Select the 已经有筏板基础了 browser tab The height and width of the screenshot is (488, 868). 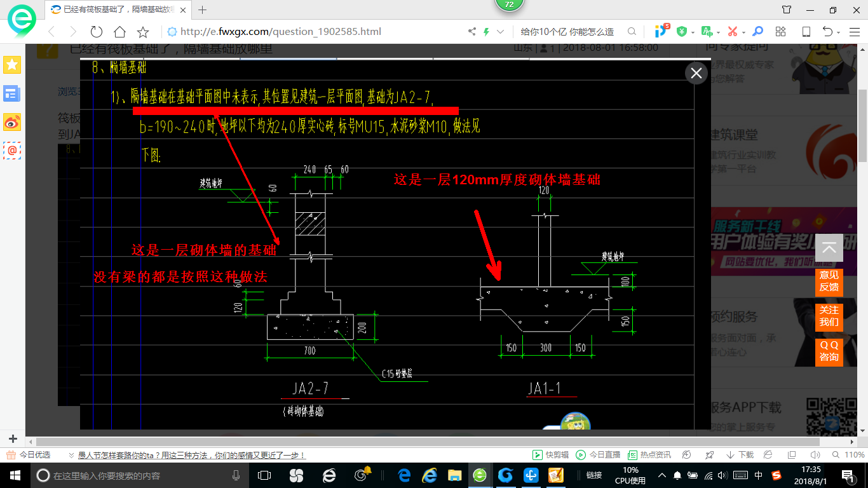(x=119, y=10)
